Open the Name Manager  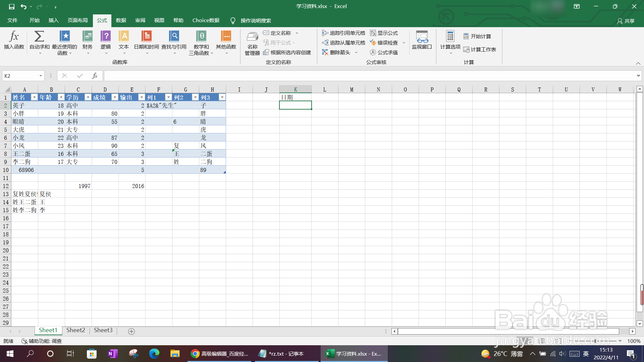252,43
